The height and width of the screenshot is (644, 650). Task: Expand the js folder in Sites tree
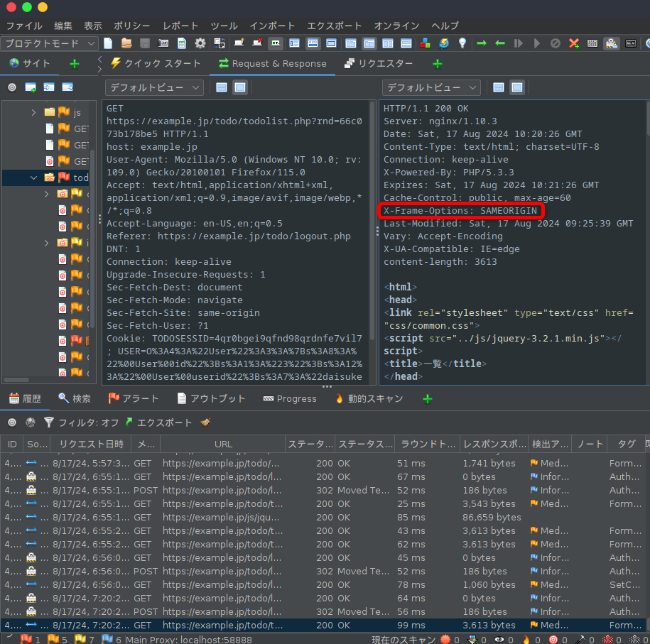point(33,112)
